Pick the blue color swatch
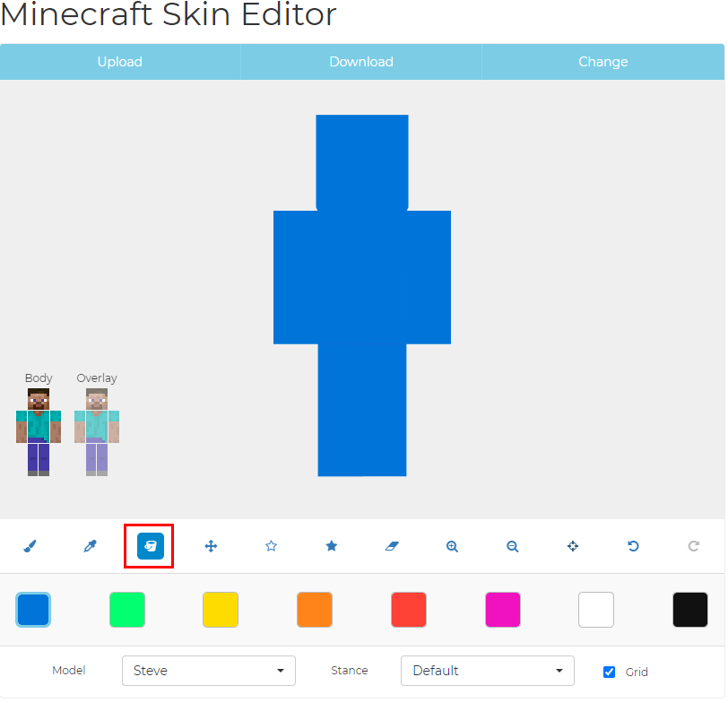The width and height of the screenshot is (728, 703). pyautogui.click(x=33, y=610)
